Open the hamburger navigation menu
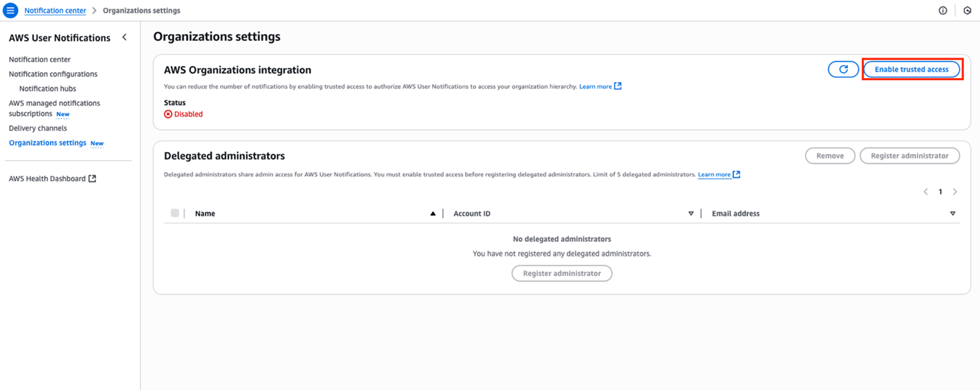 (11, 11)
